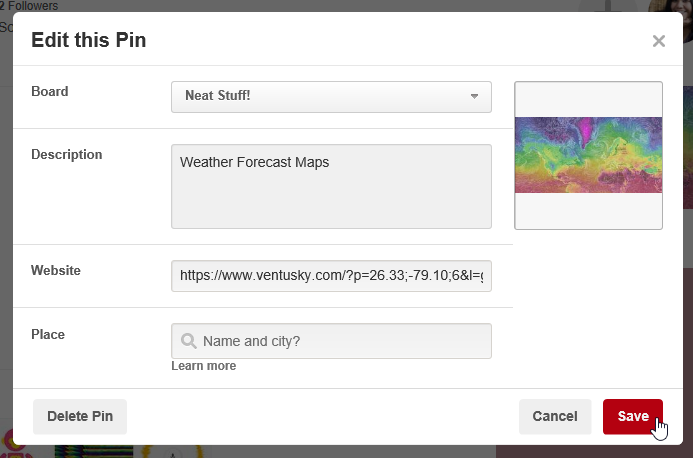Open the Neat Stuff! board dropdown

coord(331,97)
